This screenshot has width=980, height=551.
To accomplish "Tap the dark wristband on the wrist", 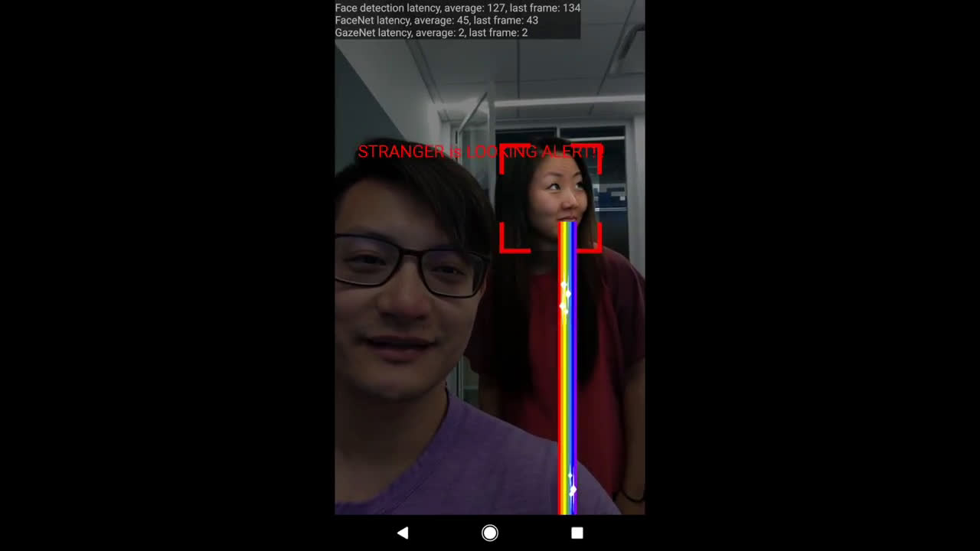I will (x=632, y=496).
